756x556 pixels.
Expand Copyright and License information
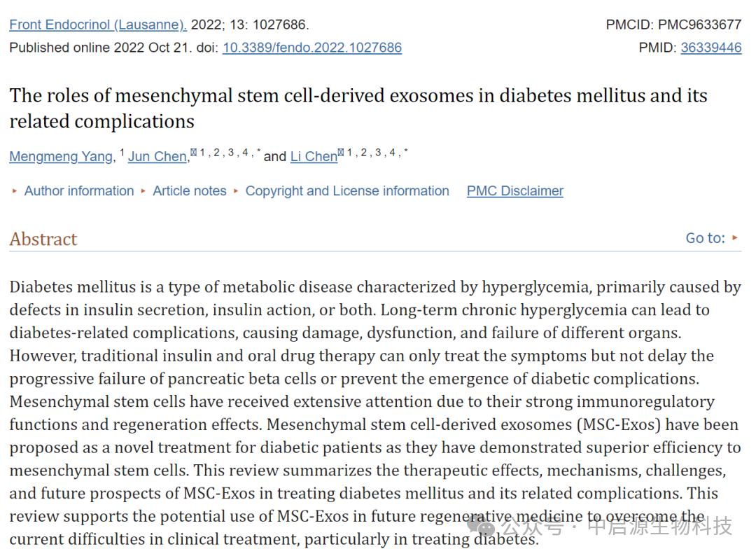coord(346,191)
